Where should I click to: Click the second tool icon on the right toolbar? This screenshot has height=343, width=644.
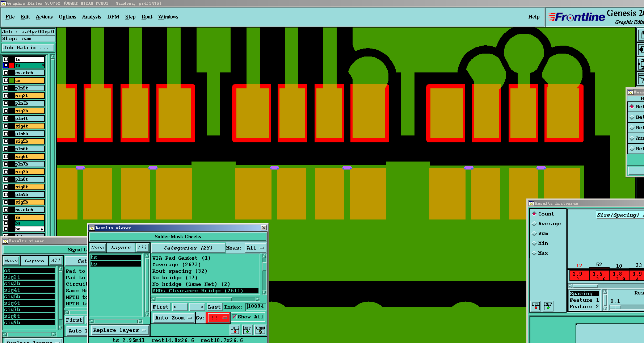tap(641, 50)
